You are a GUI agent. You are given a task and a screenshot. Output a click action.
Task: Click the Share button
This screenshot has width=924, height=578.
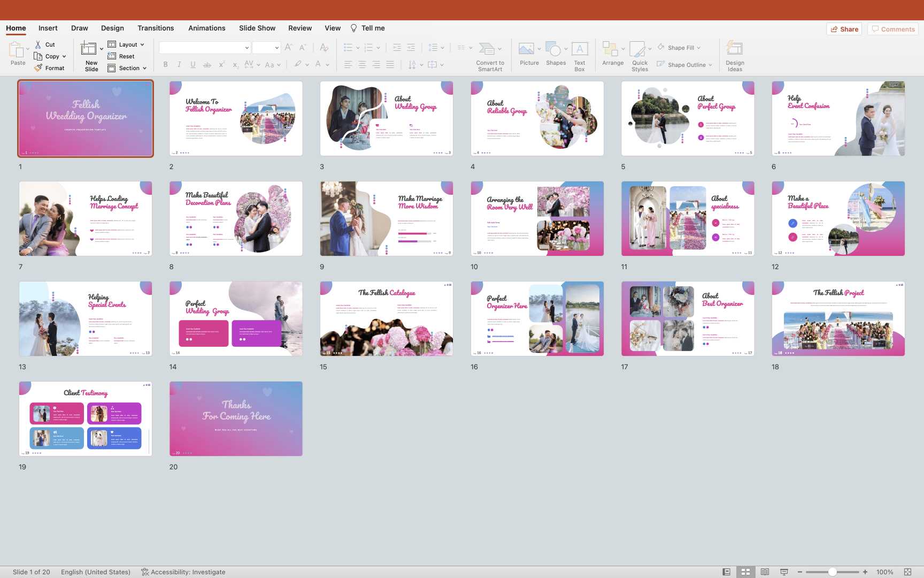844,29
